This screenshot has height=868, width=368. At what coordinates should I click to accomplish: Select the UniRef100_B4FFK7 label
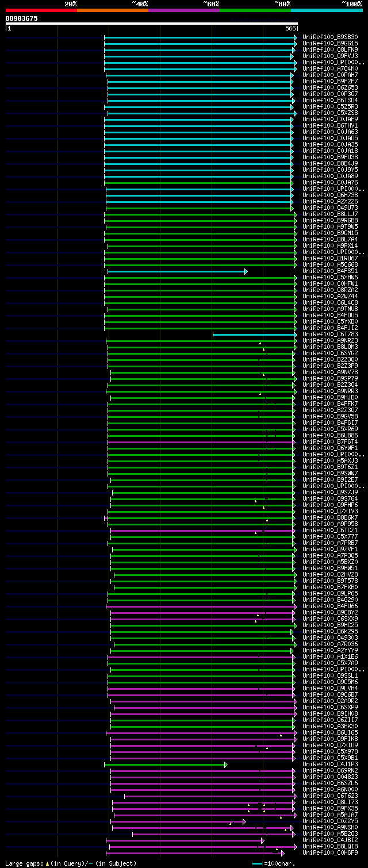click(331, 404)
